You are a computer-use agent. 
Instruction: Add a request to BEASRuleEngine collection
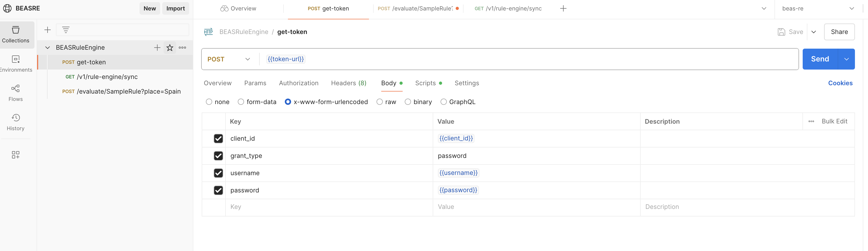[x=157, y=48]
